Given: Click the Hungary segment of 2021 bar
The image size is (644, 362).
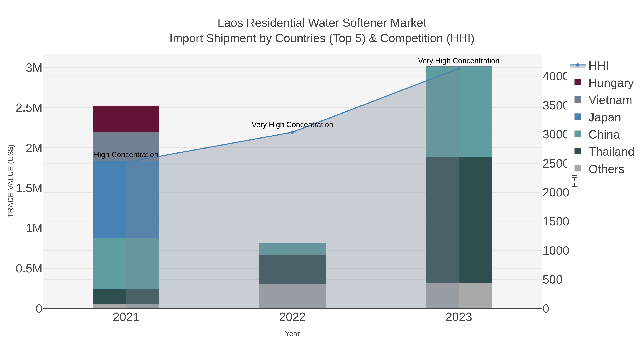Looking at the screenshot, I should [x=126, y=119].
